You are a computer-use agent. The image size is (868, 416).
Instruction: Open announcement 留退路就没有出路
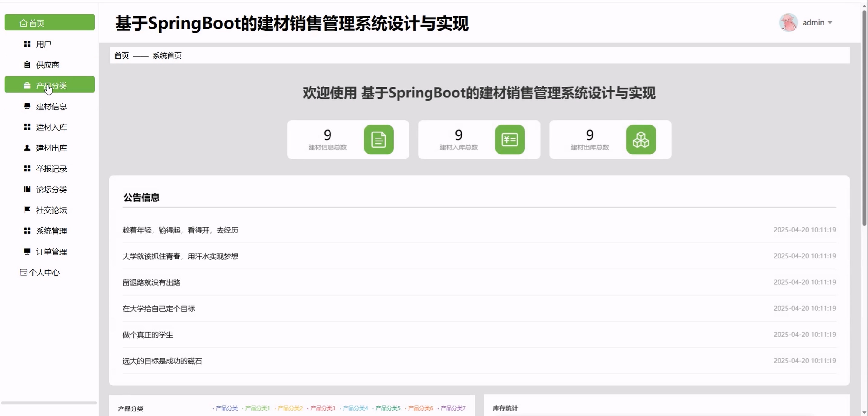click(x=151, y=282)
